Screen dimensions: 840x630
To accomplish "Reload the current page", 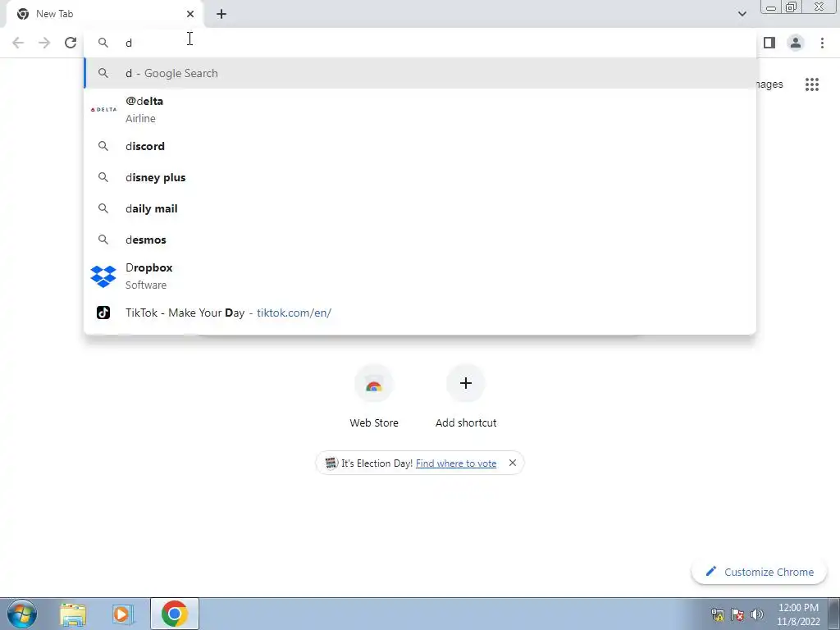I will [71, 43].
